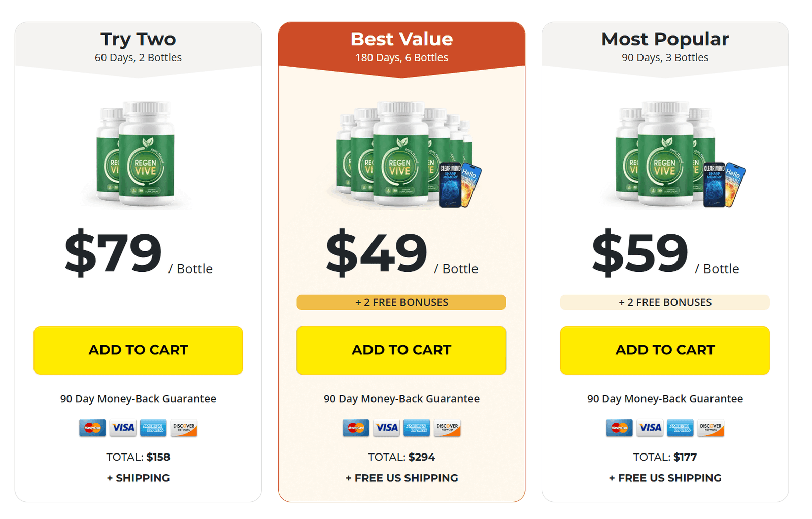Click the Try Two header

(138, 47)
